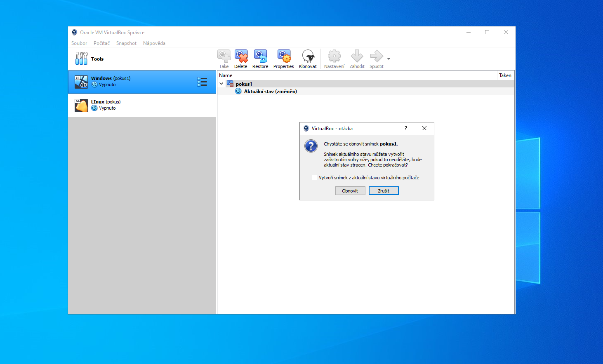This screenshot has height=364, width=603.
Task: Open the Počítač menu
Action: (101, 43)
